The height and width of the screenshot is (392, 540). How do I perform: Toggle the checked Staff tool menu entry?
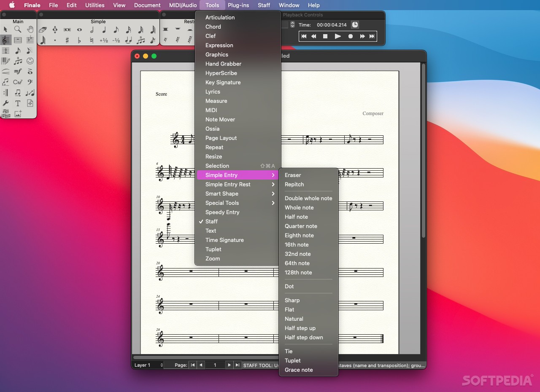click(238, 221)
